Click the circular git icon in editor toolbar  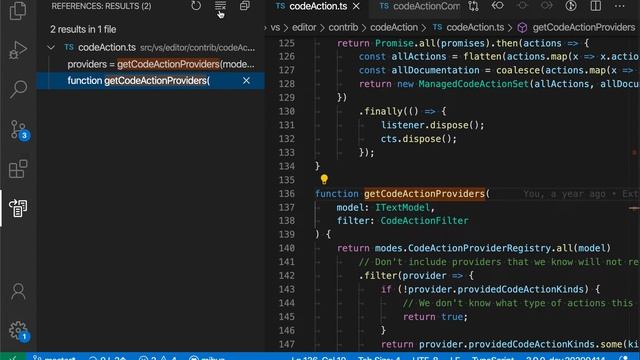(571, 6)
